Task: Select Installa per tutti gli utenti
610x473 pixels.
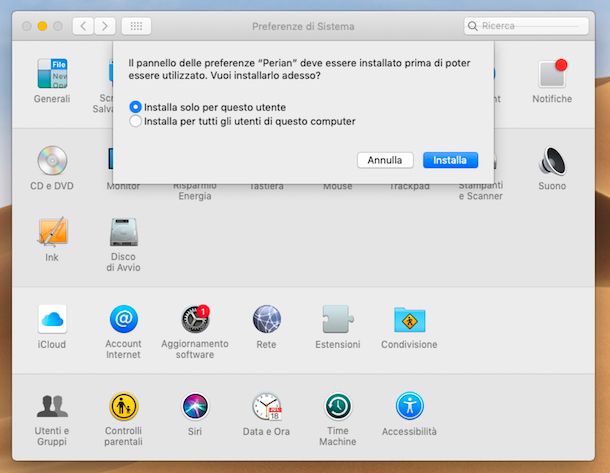Action: pyautogui.click(x=135, y=121)
